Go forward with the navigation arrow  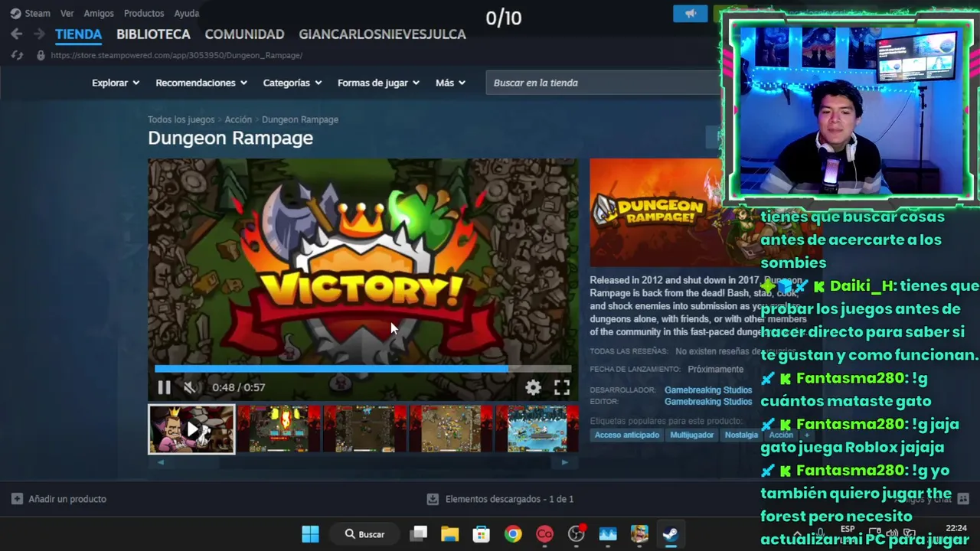[39, 34]
